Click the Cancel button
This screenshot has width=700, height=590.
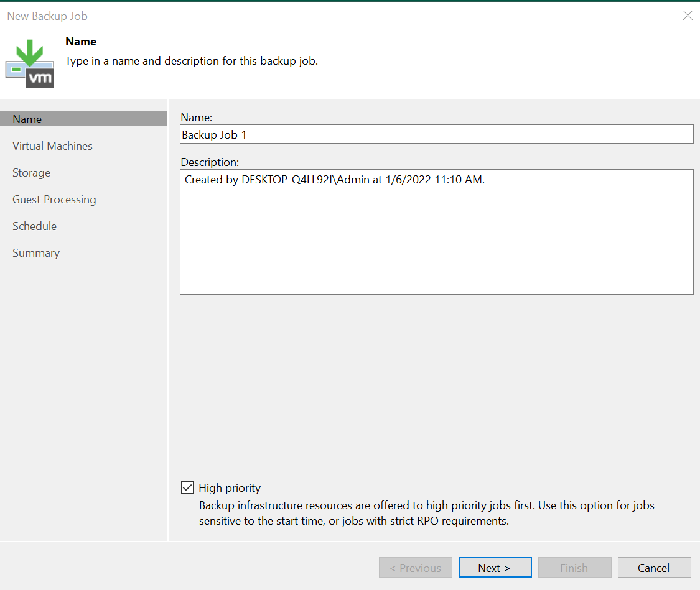tap(653, 568)
